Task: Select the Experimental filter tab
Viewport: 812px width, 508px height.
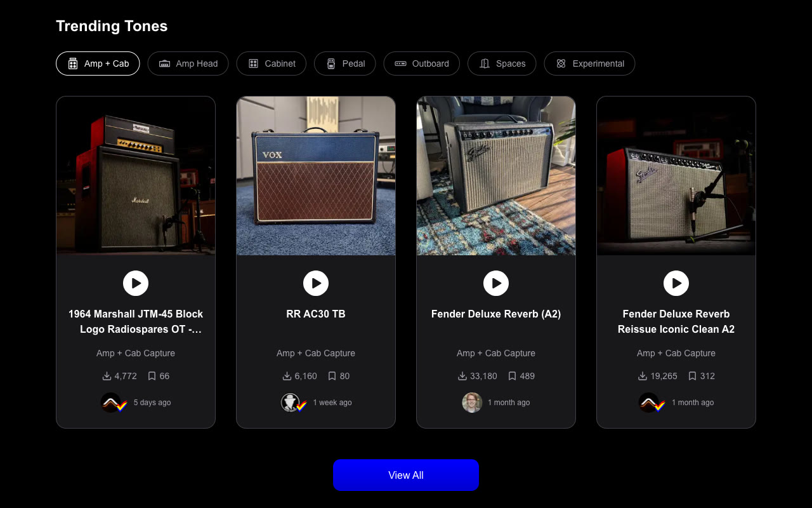Action: click(589, 63)
